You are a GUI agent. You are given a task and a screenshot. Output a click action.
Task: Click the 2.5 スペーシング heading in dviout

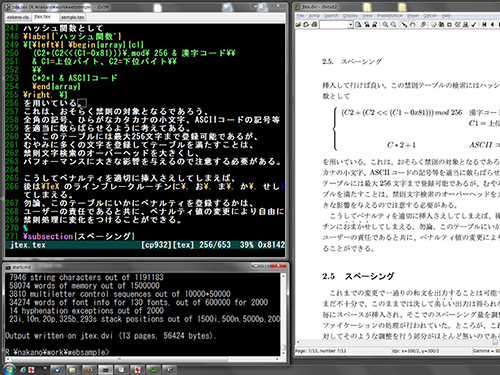(358, 276)
